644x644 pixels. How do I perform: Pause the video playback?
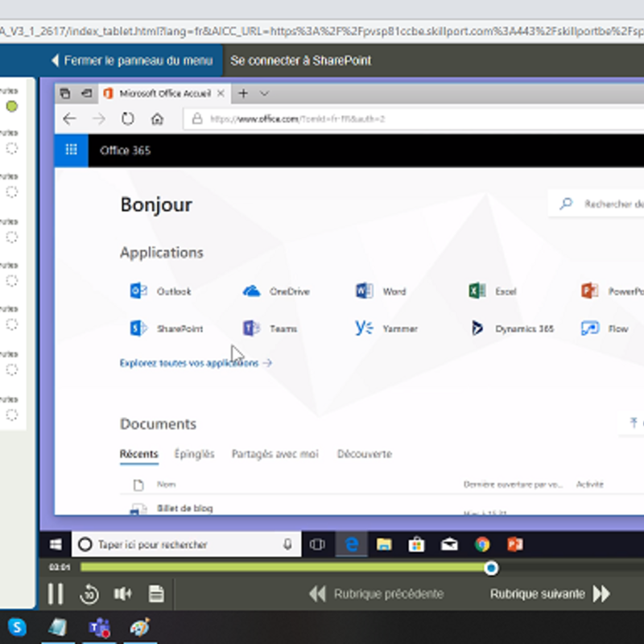coord(56,593)
